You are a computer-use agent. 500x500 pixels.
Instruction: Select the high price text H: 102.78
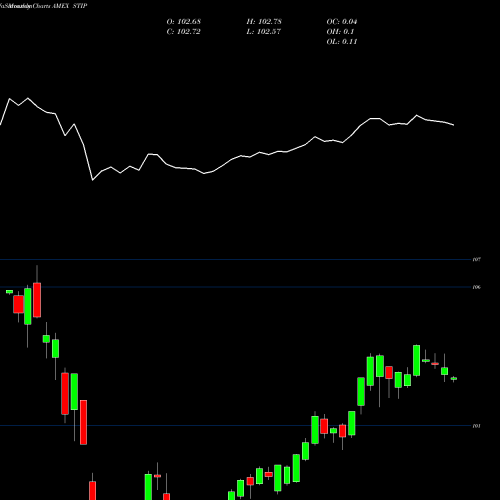click(x=264, y=22)
